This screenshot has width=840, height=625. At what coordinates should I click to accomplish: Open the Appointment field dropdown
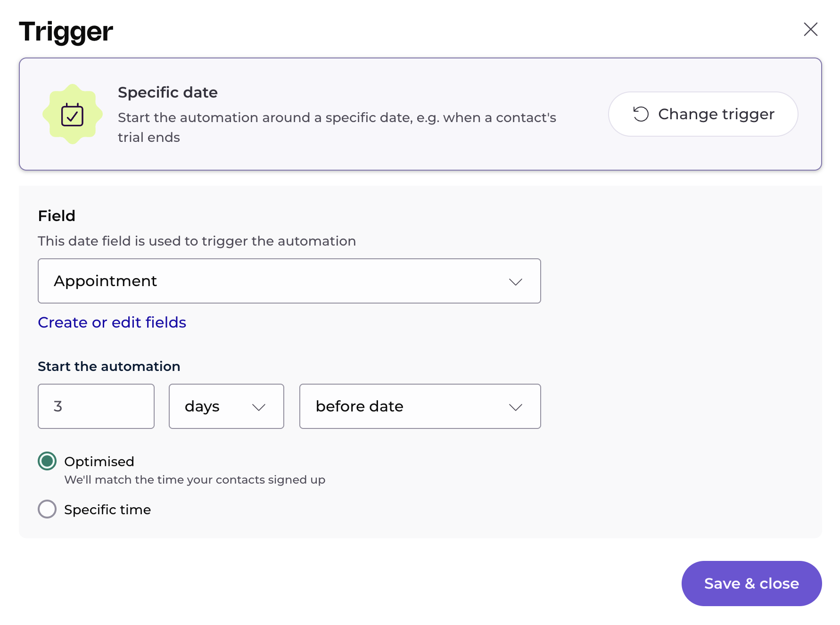289,281
